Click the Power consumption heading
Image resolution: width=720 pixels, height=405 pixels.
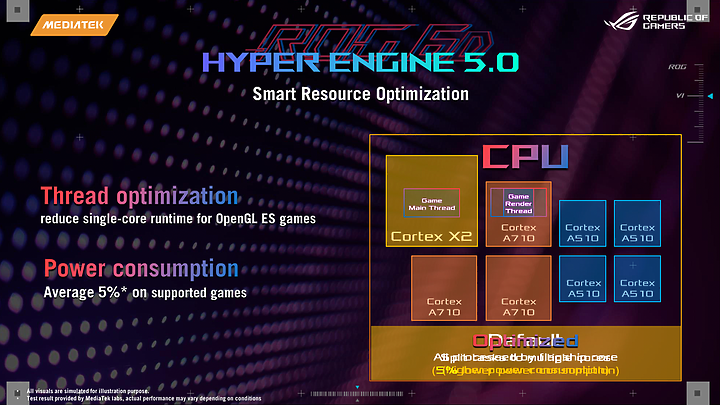coord(141,269)
